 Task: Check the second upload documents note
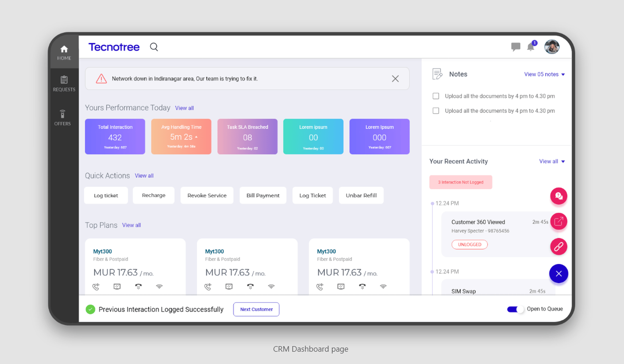point(436,111)
